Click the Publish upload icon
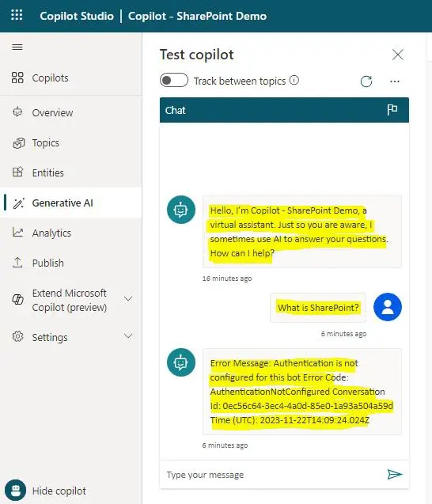This screenshot has height=504, width=432. coord(17,263)
